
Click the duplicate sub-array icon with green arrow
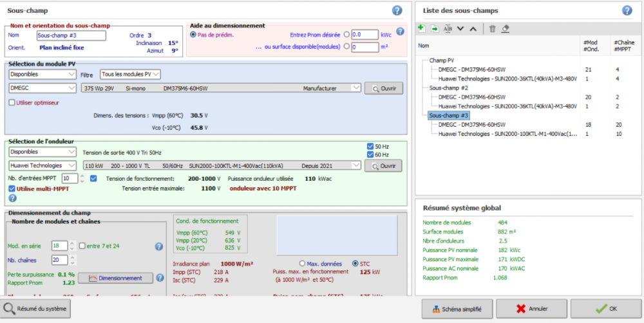coord(435,29)
